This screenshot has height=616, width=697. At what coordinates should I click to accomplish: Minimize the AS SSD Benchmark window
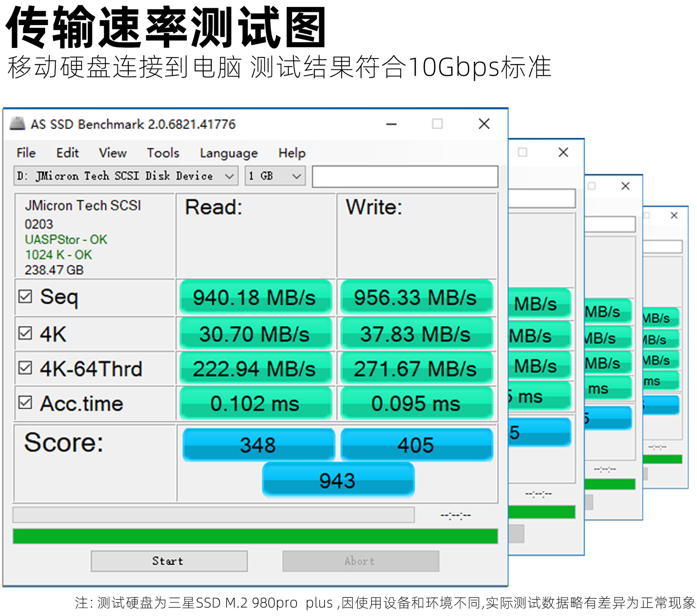pos(391,124)
